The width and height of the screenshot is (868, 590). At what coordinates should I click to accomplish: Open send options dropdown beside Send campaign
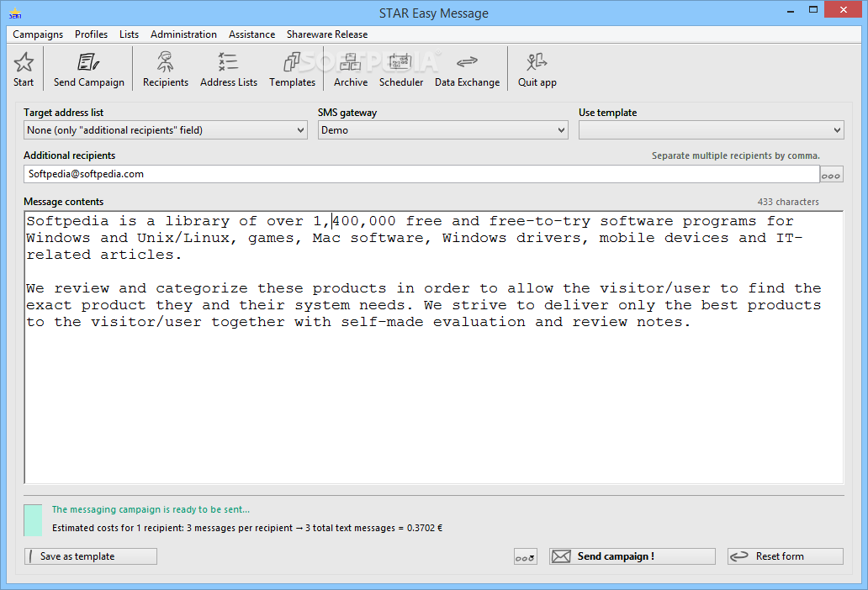click(525, 557)
